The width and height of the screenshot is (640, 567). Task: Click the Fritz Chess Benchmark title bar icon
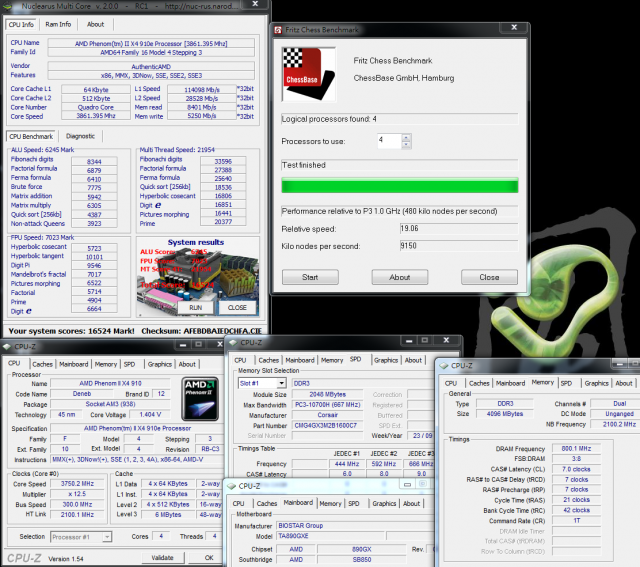point(278,30)
